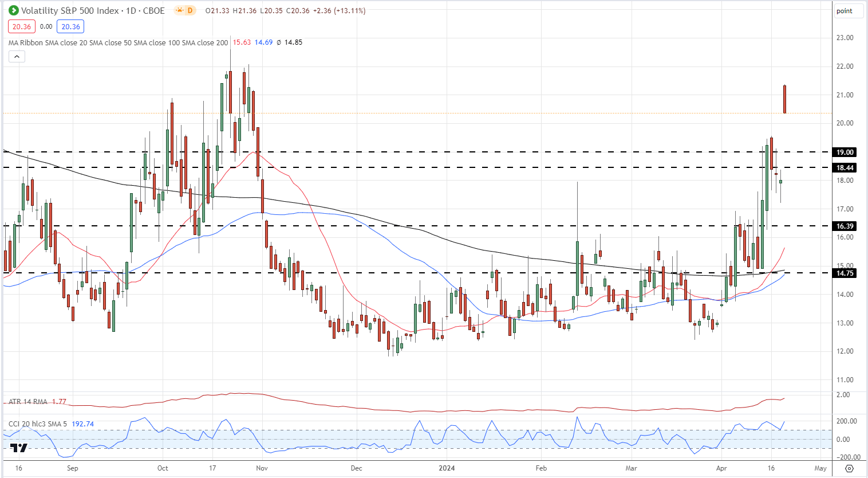The width and height of the screenshot is (868, 478).
Task: Click the Feb label on time axis
Action: click(541, 468)
